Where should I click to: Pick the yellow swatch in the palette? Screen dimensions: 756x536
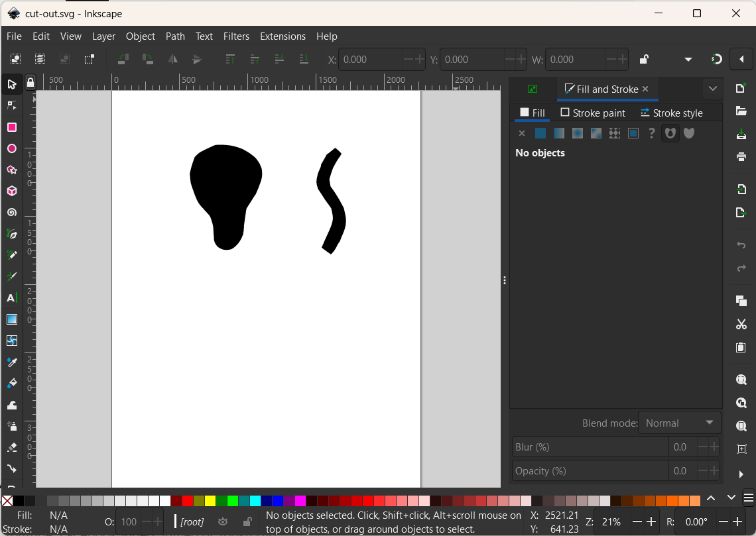pyautogui.click(x=210, y=500)
